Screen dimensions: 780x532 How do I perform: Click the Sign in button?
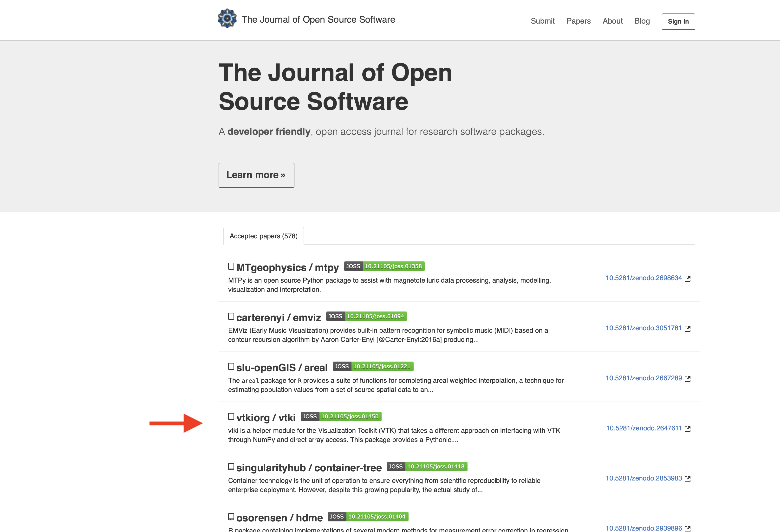tap(678, 21)
